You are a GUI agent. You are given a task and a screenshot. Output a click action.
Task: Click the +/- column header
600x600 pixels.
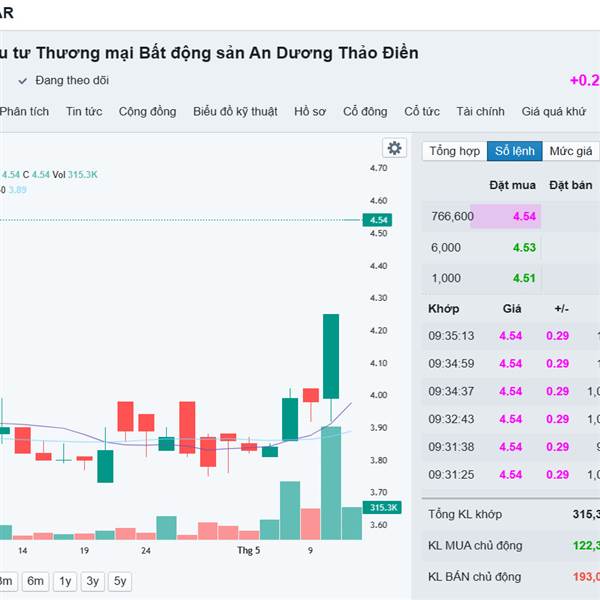pos(562,308)
